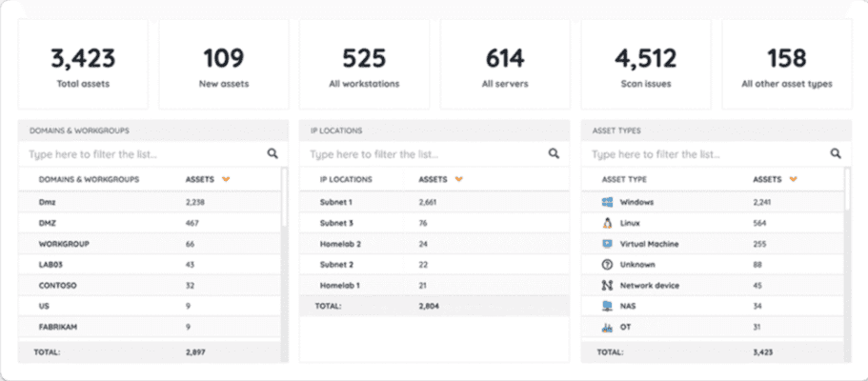Open the Total assets card

(x=83, y=64)
